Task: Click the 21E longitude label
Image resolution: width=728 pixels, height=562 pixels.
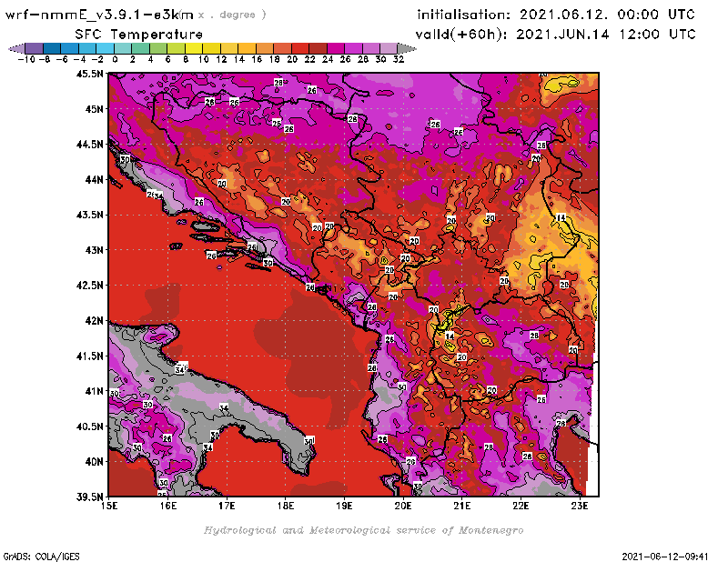Action: 462,506
